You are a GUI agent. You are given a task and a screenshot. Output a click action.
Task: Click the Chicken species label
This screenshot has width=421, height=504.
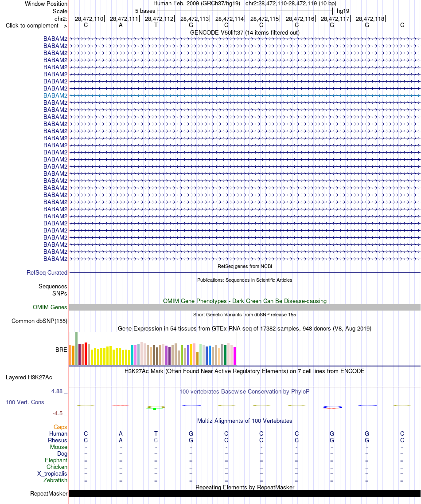point(57,467)
